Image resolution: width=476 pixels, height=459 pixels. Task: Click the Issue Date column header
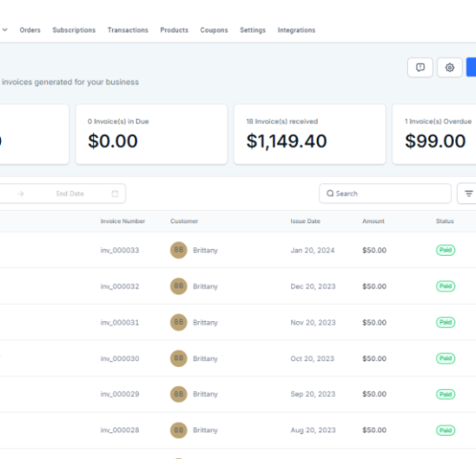[306, 221]
